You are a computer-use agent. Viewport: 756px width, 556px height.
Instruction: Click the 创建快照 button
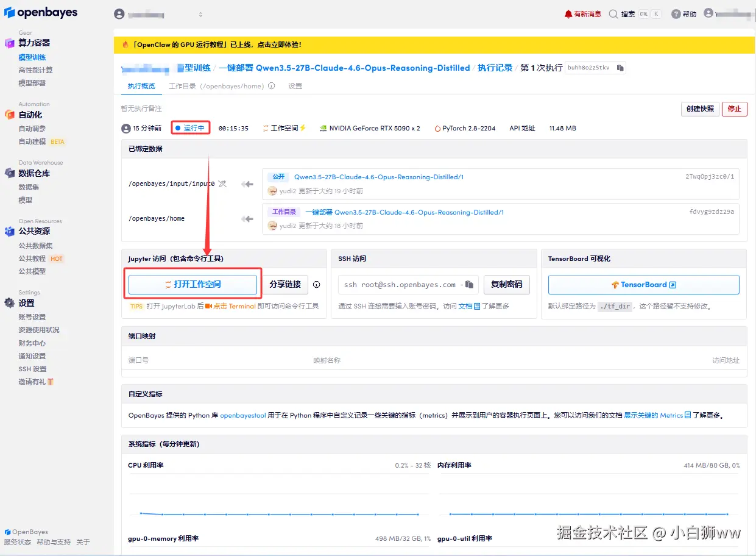[x=700, y=109]
